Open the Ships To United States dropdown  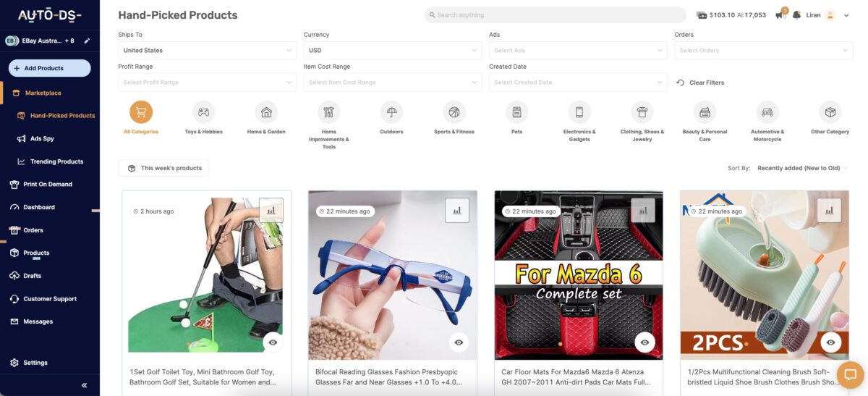(x=207, y=51)
